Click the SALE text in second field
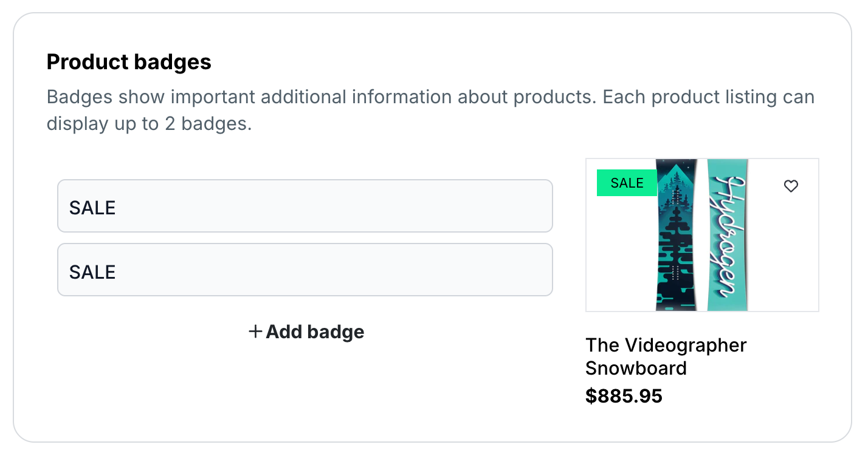 pos(92,272)
